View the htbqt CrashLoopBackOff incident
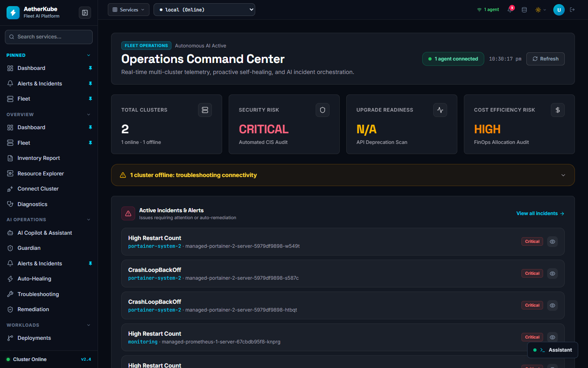This screenshot has height=368, width=588. tap(552, 305)
